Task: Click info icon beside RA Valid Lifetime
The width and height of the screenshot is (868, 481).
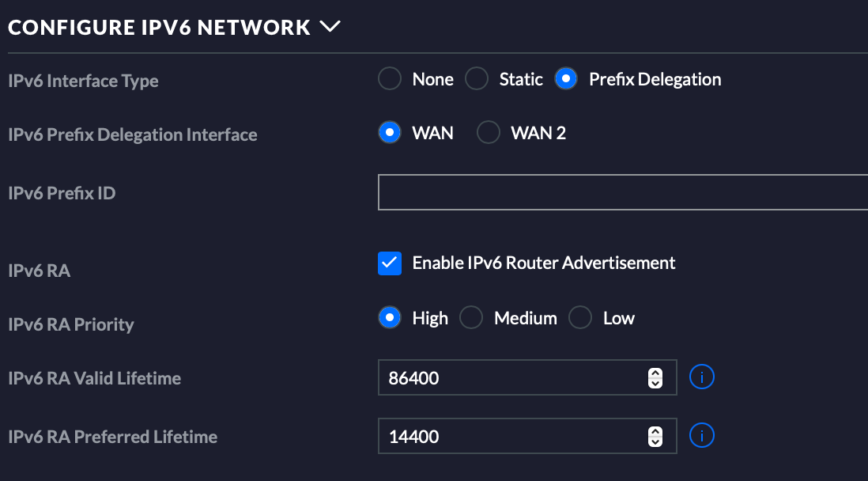Action: [702, 377]
